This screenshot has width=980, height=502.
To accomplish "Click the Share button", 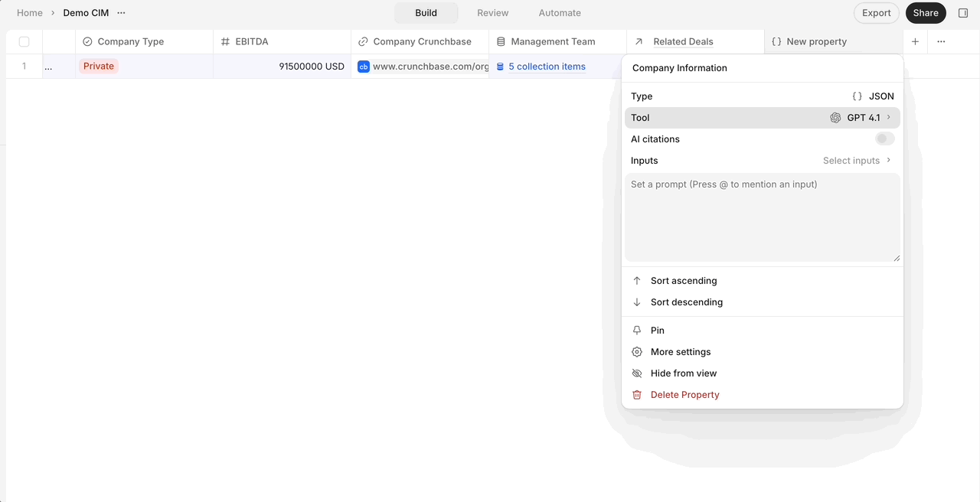I will [926, 13].
